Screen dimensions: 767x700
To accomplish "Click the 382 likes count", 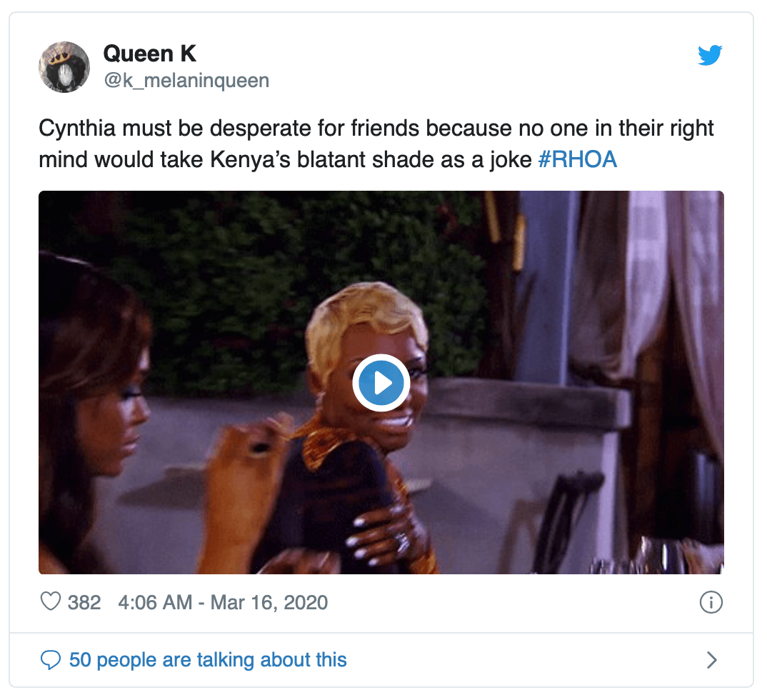I will pyautogui.click(x=84, y=603).
